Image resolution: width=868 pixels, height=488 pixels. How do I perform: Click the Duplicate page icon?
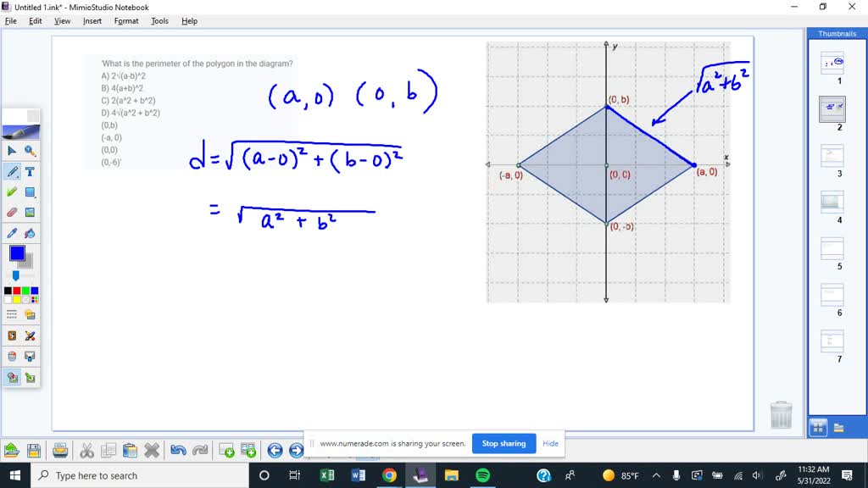pos(248,451)
